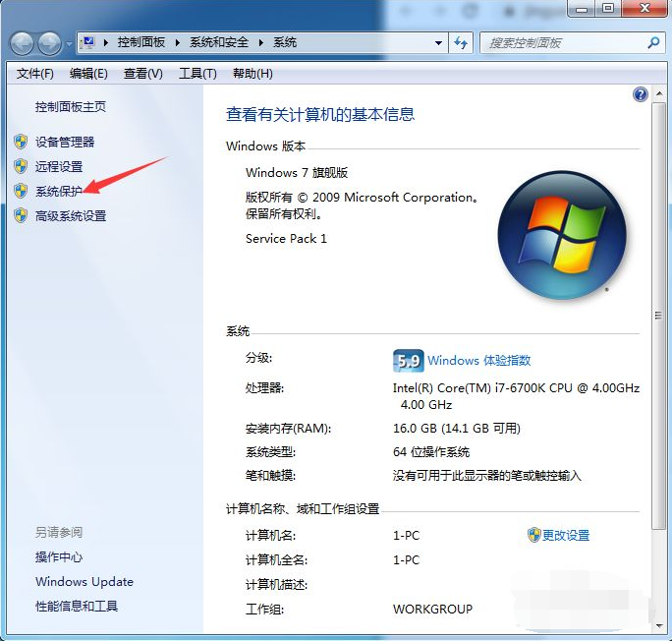Open the 文件(F) menu
The image size is (672, 641).
(34, 74)
